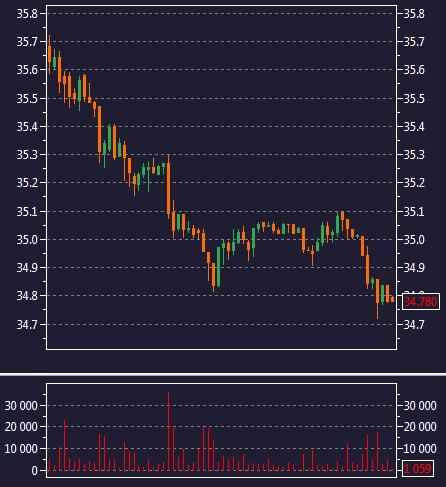The width and height of the screenshot is (446, 487).
Task: Click the tallest volume bar above 30 000
Action: (169, 431)
